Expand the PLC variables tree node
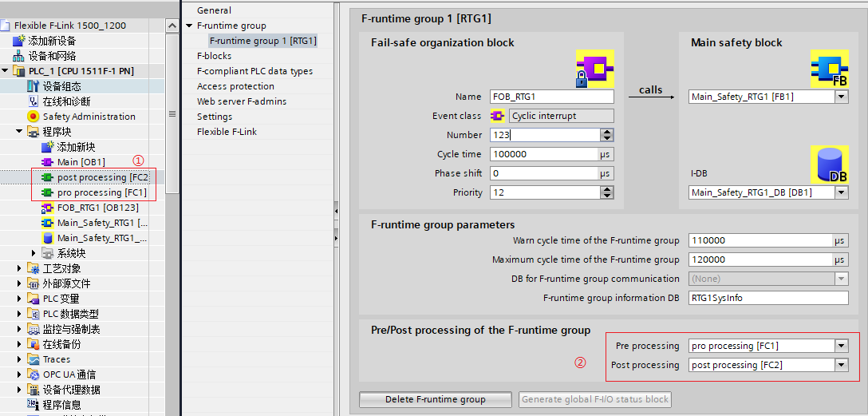This screenshot has height=416, width=868. (x=19, y=299)
